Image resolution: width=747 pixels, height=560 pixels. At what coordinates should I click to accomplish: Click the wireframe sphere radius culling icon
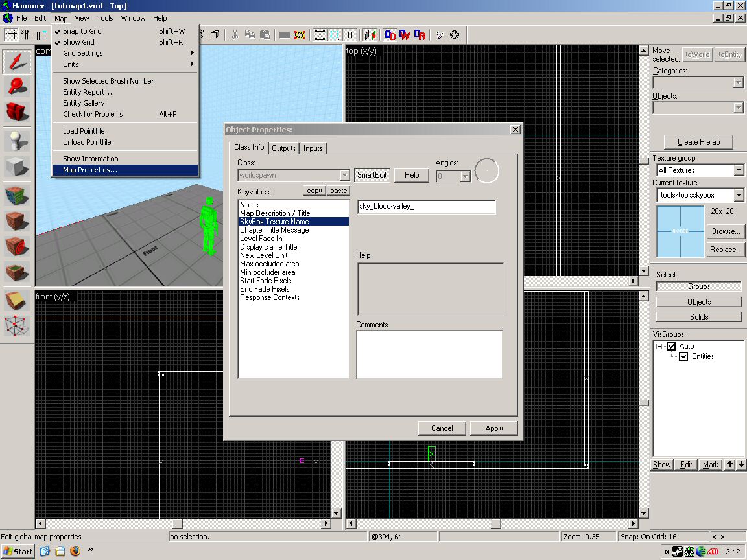pyautogui.click(x=455, y=35)
